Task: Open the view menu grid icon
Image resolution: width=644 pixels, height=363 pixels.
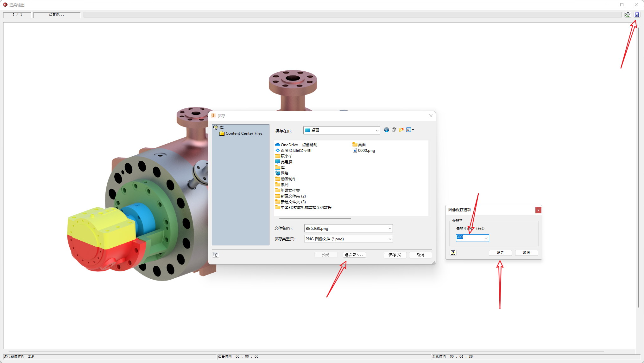Action: [410, 130]
